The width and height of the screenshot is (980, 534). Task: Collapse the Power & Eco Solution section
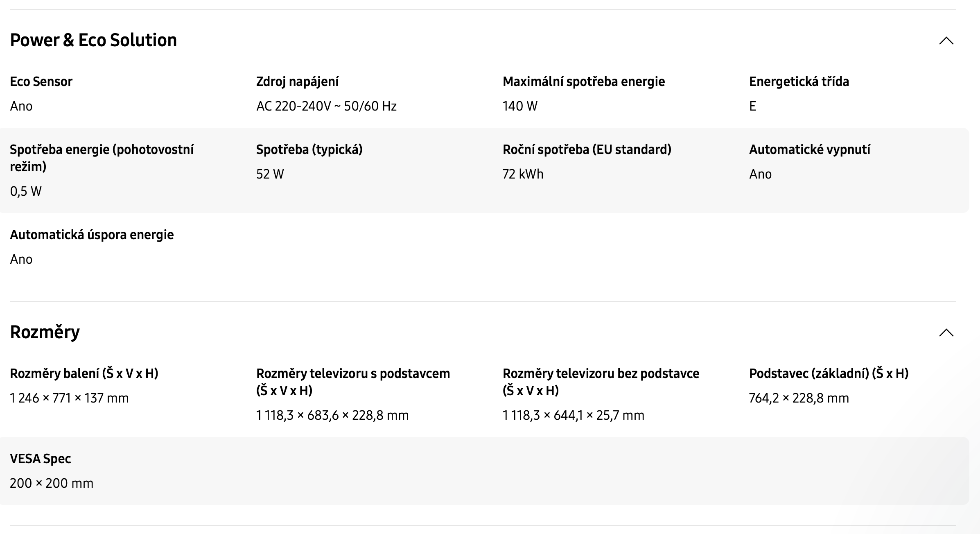tap(946, 41)
